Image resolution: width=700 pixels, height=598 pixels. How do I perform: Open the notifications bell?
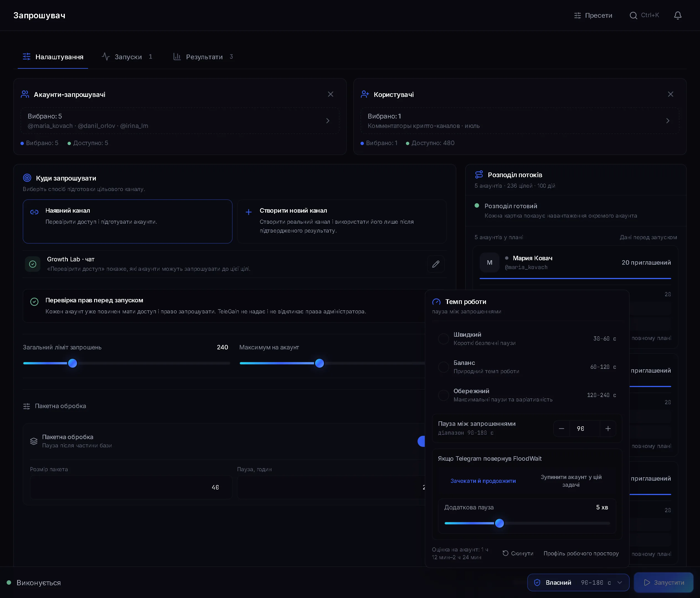(x=678, y=16)
